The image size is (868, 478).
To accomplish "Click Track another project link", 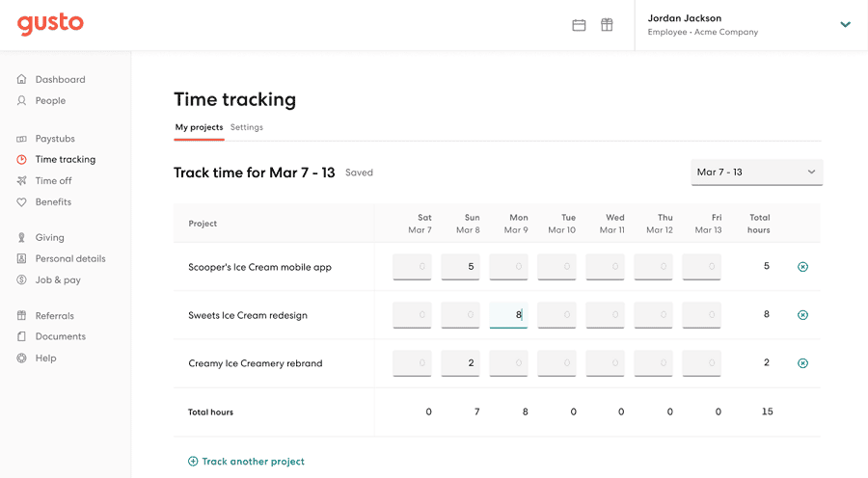I will 246,462.
